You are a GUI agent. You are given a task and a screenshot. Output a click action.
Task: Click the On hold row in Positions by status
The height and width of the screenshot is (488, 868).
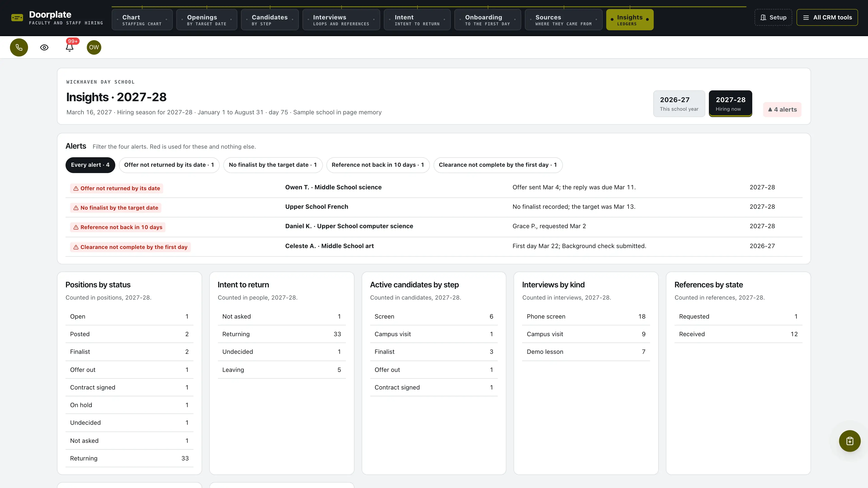coord(129,405)
